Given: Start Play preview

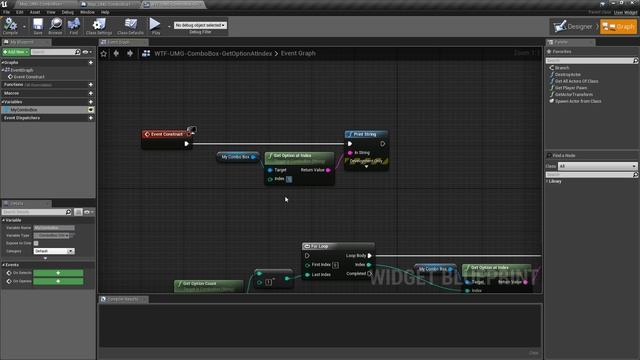Looking at the screenshot, I should [x=155, y=26].
